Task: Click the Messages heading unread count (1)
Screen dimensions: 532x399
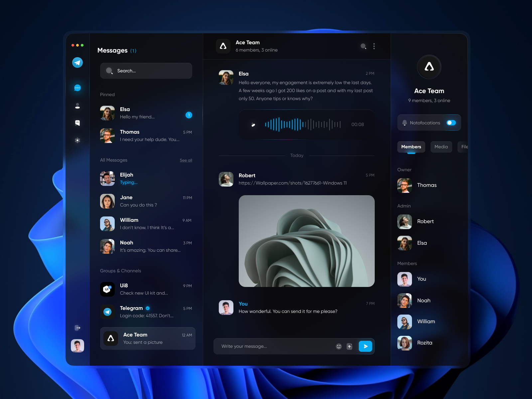Action: click(x=133, y=51)
